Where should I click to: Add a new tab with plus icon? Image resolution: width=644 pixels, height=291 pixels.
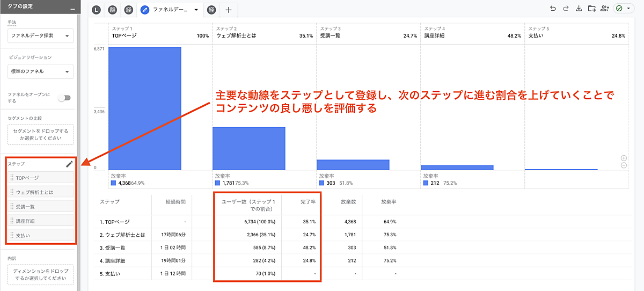(x=228, y=10)
